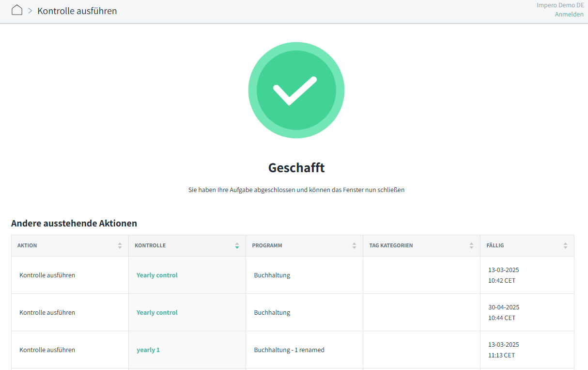Click sort arrows in the Fällig column
This screenshot has width=588, height=370.
pos(565,246)
